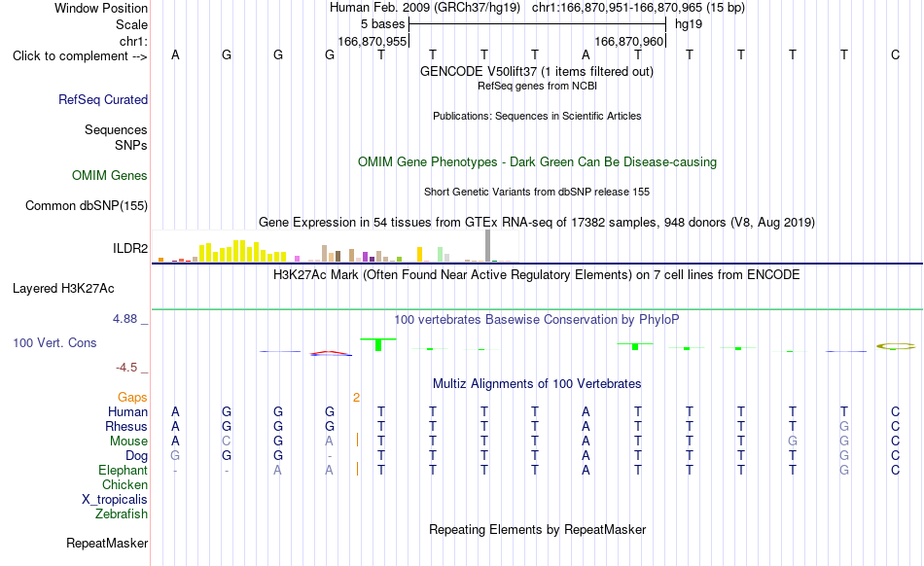Click the 166,870,960 coordinate label
This screenshot has width=924, height=566.
(629, 41)
